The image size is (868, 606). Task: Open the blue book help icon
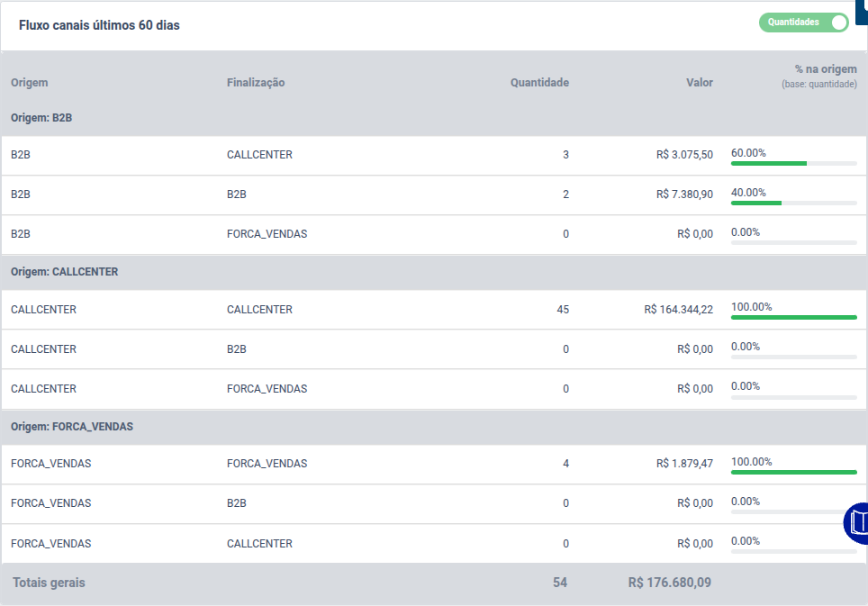(856, 523)
